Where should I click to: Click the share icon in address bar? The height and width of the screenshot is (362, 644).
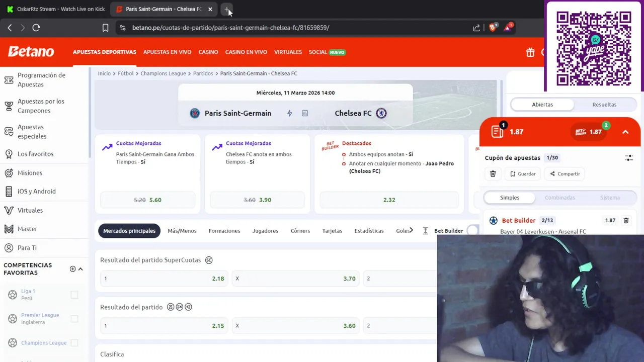tap(476, 28)
